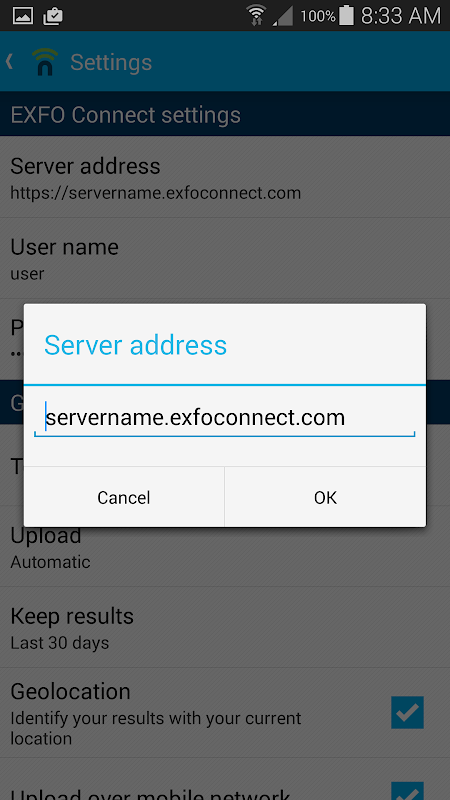Tap the back arrow beside Settings
The height and width of the screenshot is (800, 450).
tap(9, 62)
